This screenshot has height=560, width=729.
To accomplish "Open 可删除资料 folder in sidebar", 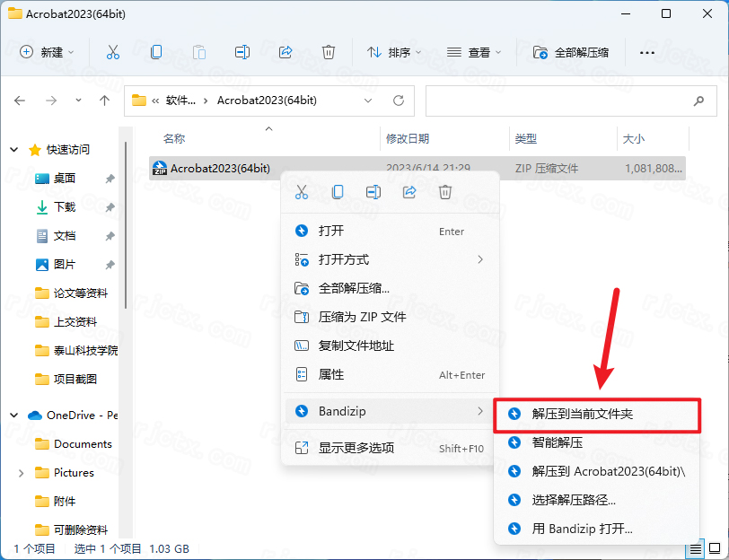I will pyautogui.click(x=72, y=529).
